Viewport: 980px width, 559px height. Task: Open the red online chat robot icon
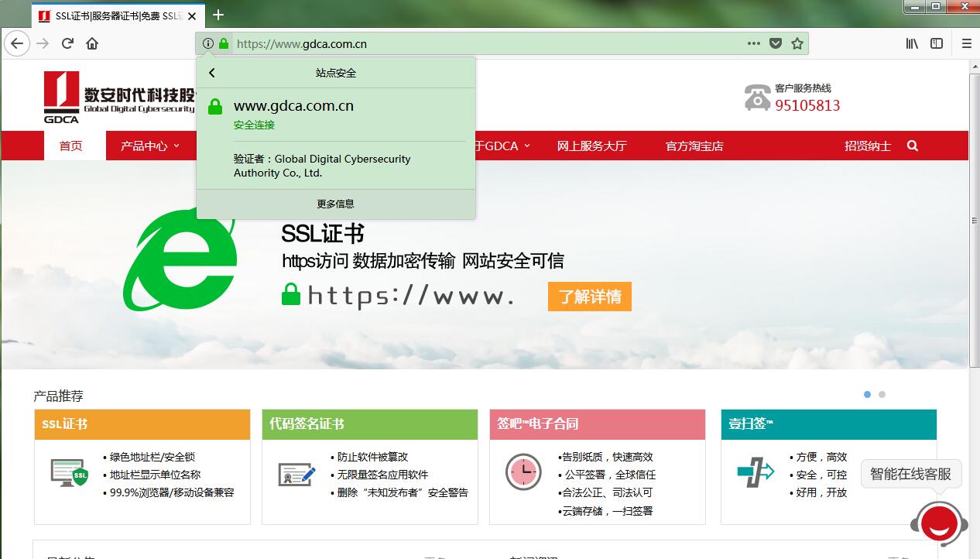click(939, 524)
